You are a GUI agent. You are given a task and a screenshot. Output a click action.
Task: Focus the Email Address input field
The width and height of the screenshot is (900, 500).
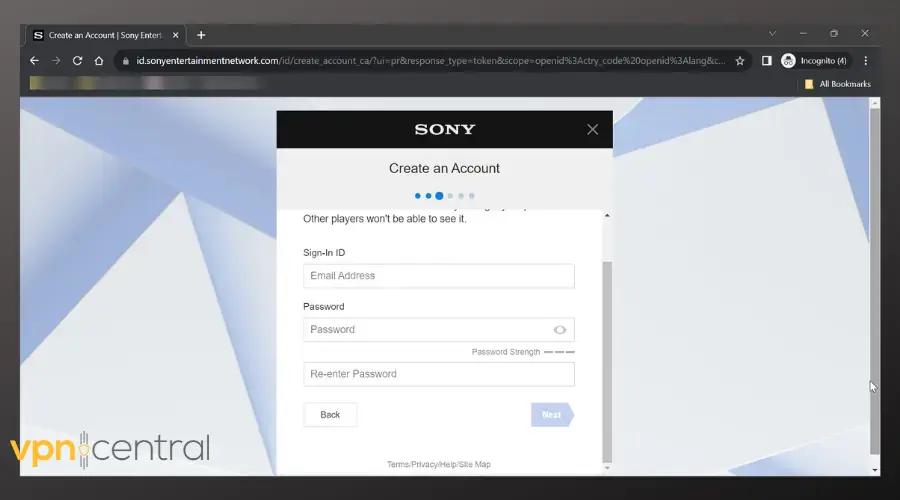[x=438, y=276]
